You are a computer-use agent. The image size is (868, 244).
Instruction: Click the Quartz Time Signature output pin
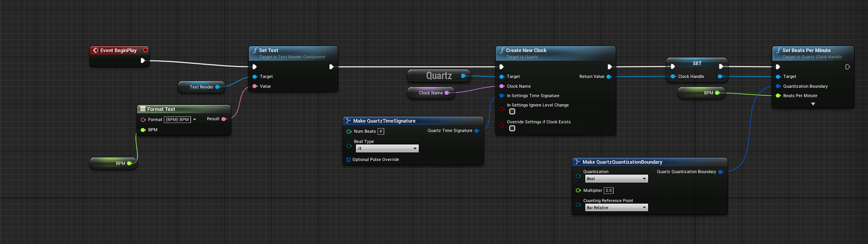(x=477, y=131)
